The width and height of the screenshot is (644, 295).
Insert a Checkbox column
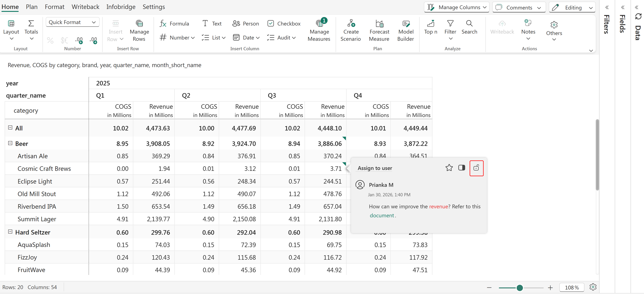[284, 23]
